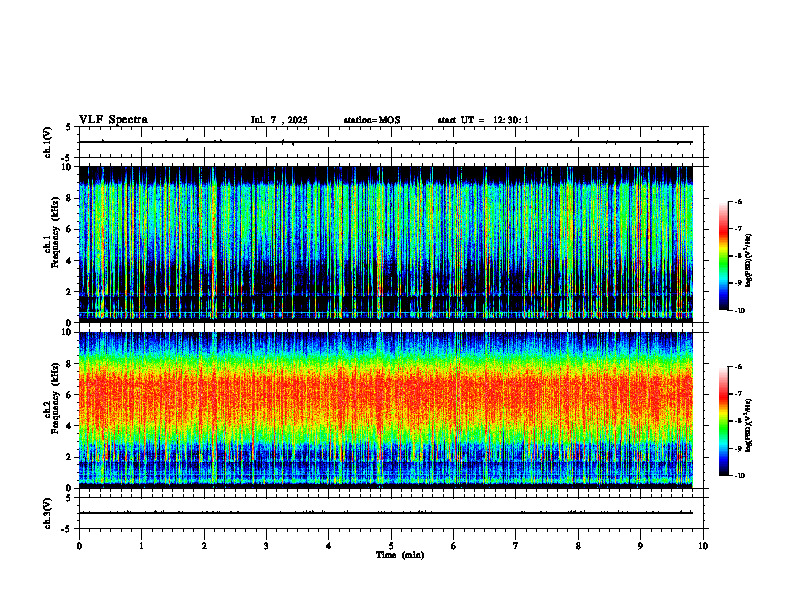792x612 pixels.
Task: Click the "10" tick on the time axis
Action: [x=703, y=546]
